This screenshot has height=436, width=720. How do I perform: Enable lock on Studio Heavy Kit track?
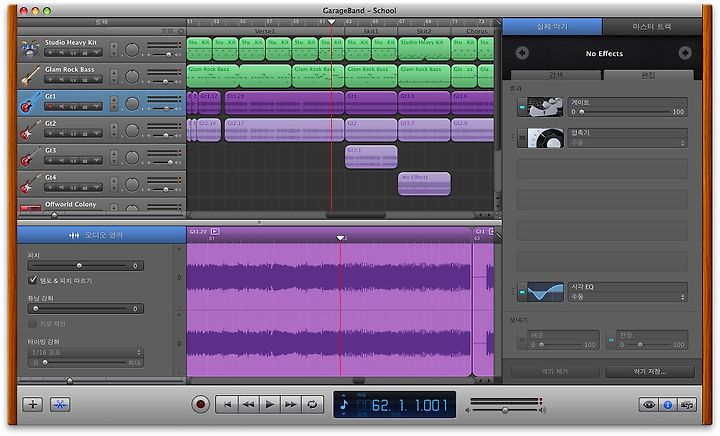pos(85,52)
